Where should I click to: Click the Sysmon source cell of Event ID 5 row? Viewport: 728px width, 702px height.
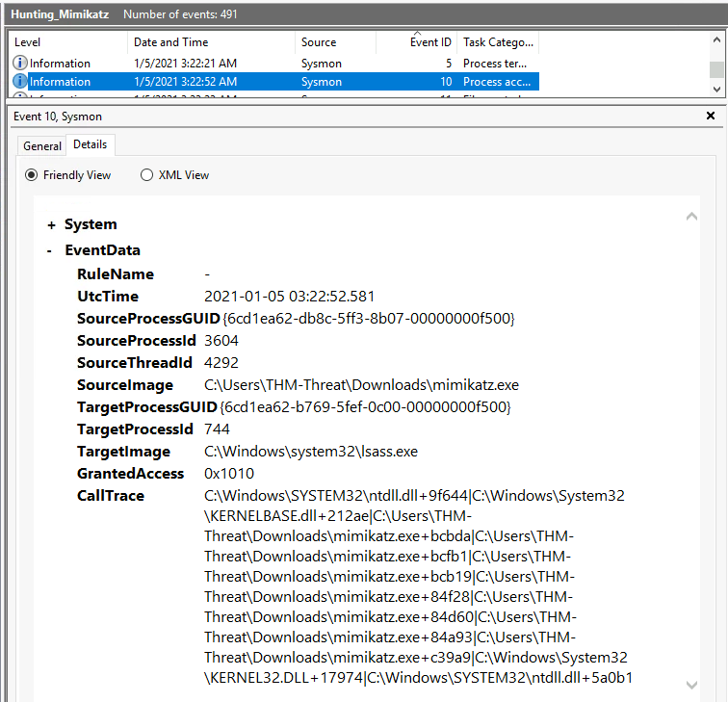coord(322,64)
